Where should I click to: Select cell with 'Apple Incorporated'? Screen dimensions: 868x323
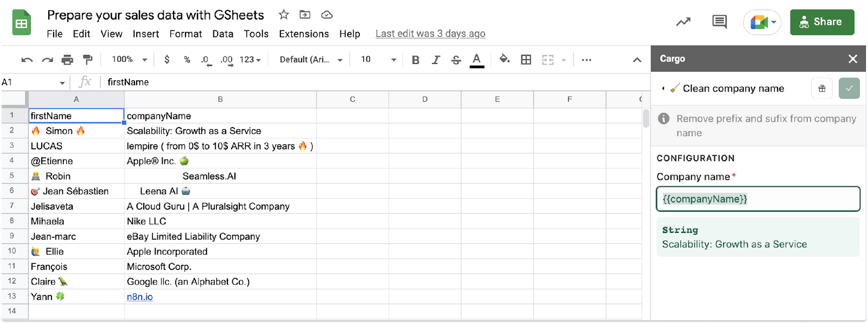[220, 251]
